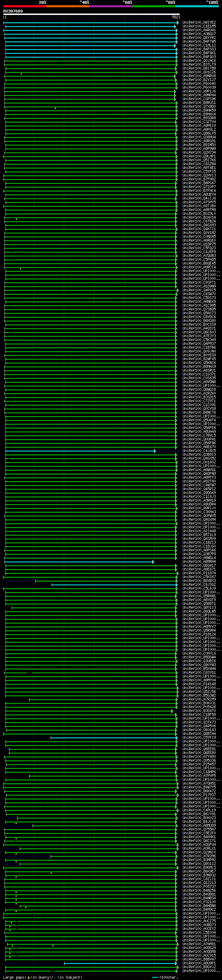Click the label UniRef100_Q8ITB9

[x=199, y=68]
